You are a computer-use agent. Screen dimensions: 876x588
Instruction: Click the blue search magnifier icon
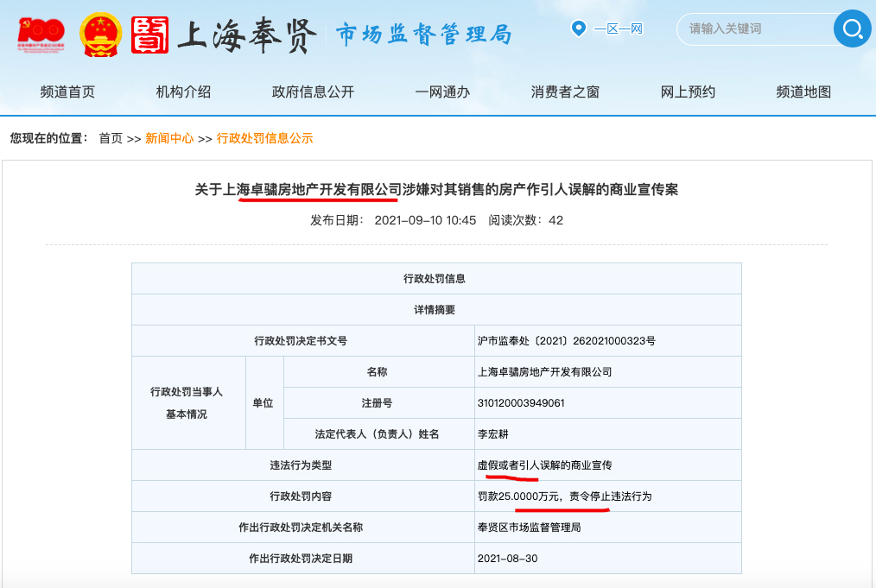pyautogui.click(x=852, y=28)
